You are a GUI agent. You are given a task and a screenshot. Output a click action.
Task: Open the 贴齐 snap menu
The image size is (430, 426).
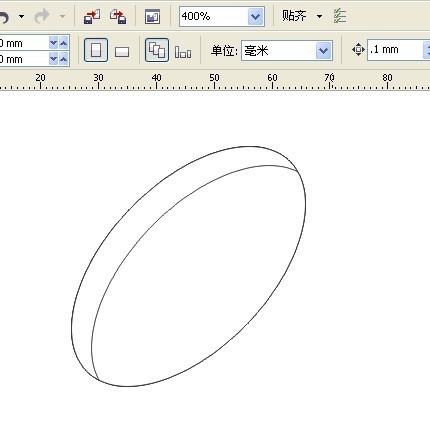(302, 16)
